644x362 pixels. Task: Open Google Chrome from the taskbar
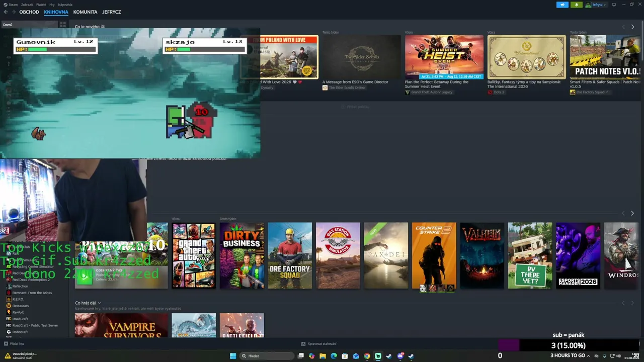click(367, 356)
